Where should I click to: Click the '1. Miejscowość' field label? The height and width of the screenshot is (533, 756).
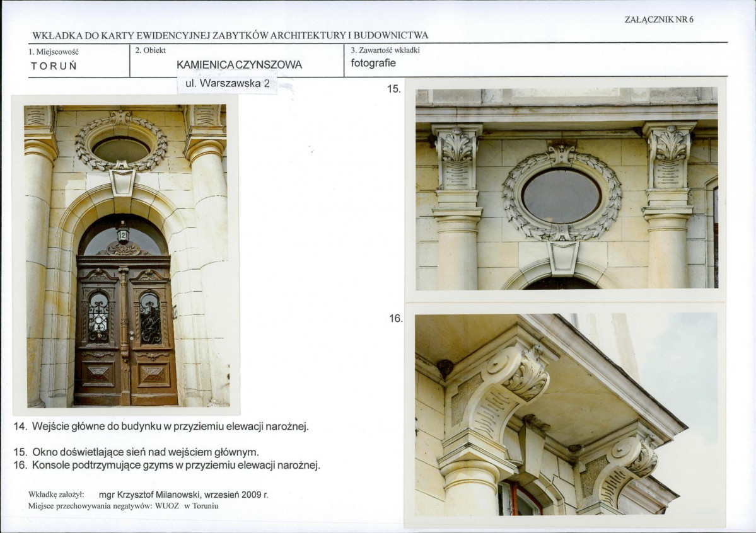[x=54, y=52]
